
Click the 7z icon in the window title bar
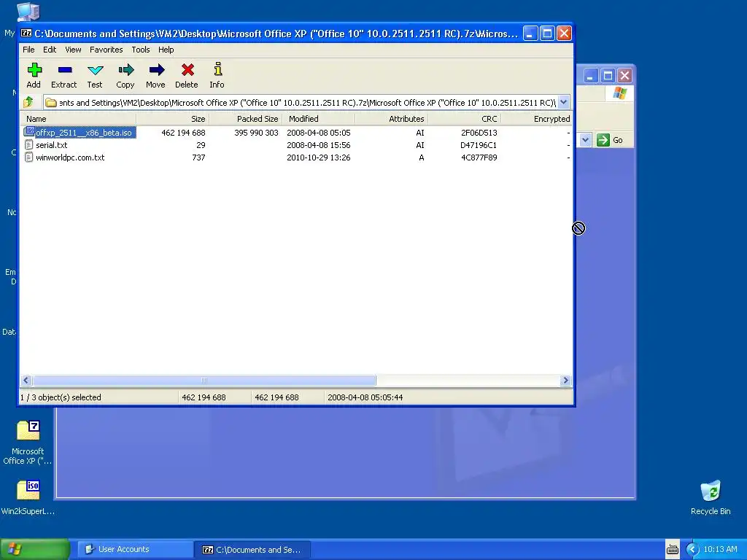click(27, 34)
